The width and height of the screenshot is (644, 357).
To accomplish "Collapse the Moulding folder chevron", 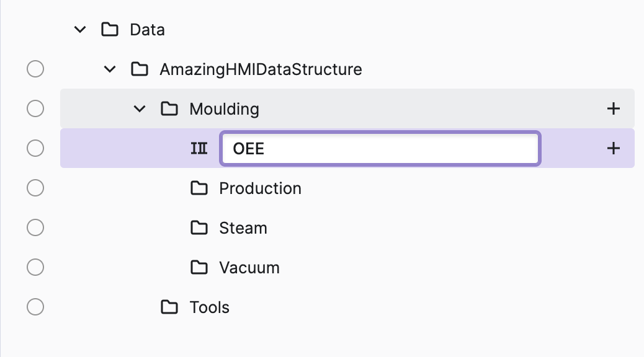I will [x=140, y=109].
